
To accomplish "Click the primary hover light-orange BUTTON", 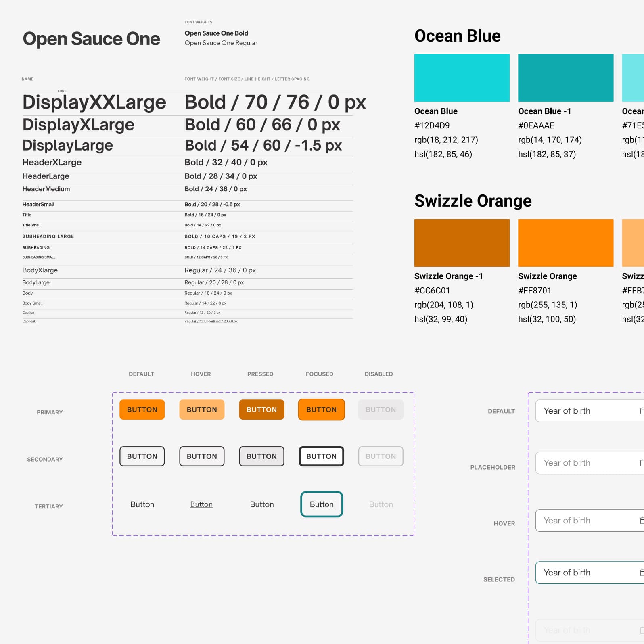I will (202, 410).
